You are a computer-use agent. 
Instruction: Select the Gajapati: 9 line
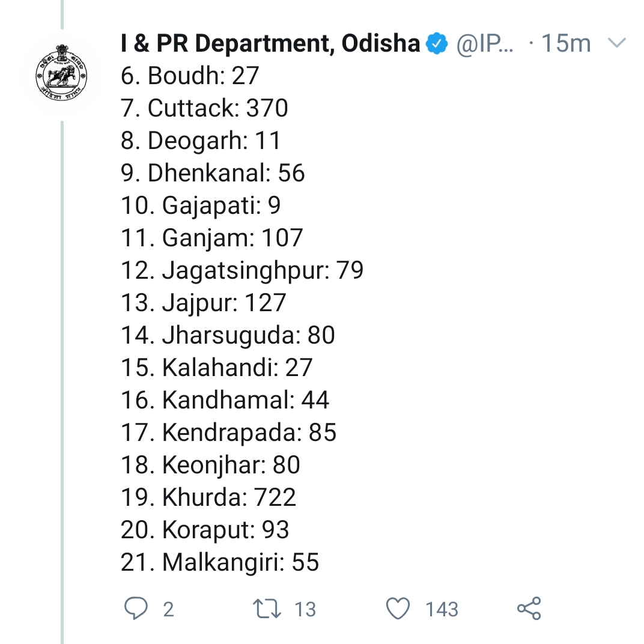[x=201, y=205]
